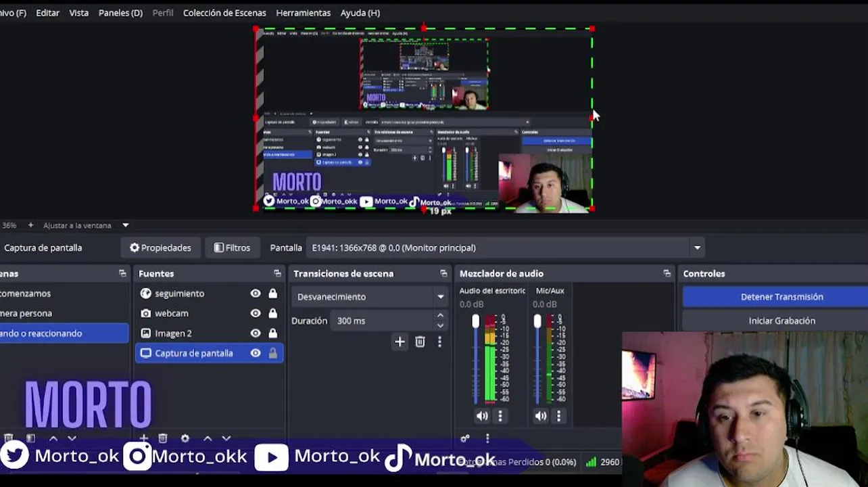Open advanced audio properties gears icon

(x=465, y=438)
